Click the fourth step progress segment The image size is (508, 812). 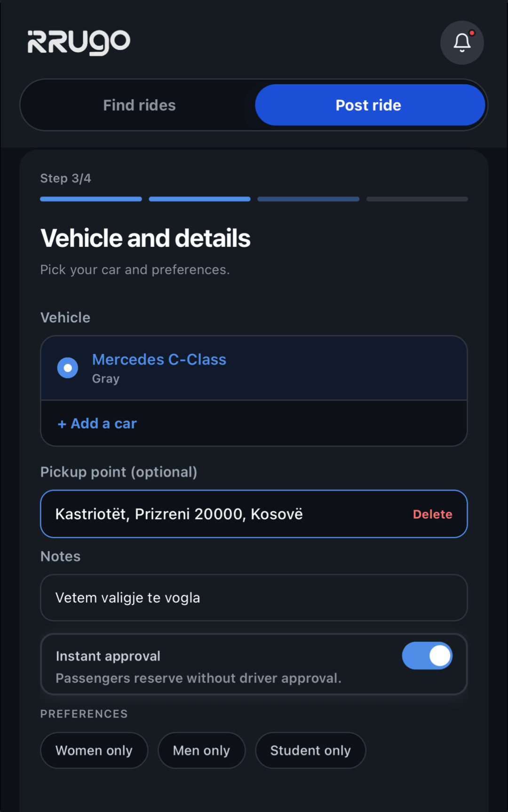point(417,199)
